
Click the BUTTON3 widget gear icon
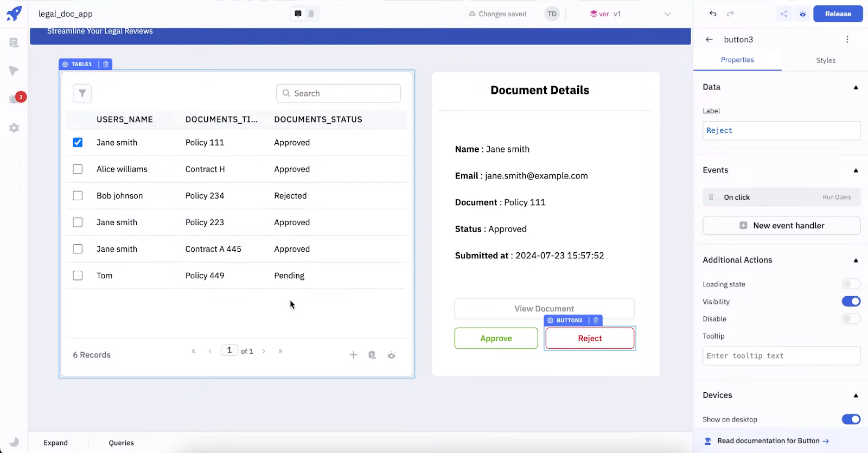tap(550, 321)
